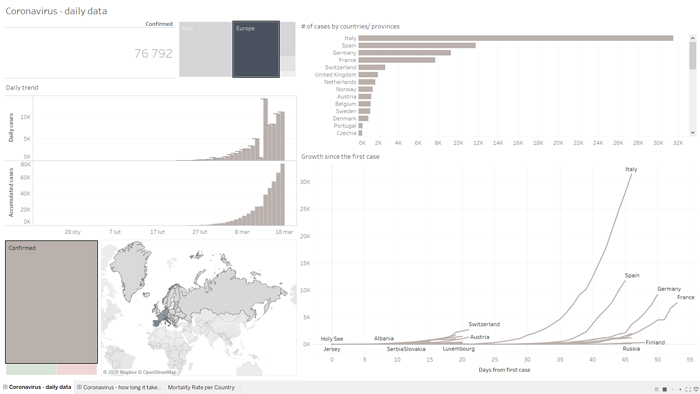Click the 'Albania' label in growth chart
The height and width of the screenshot is (394, 700).
[383, 339]
